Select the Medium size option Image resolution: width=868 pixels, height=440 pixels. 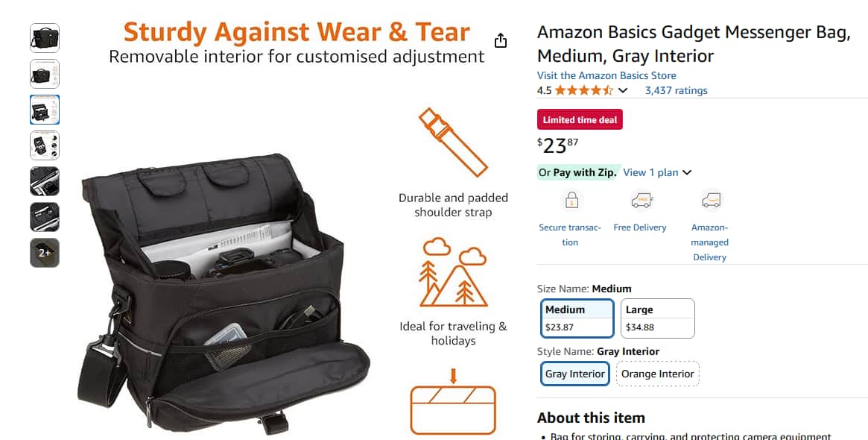(x=577, y=318)
